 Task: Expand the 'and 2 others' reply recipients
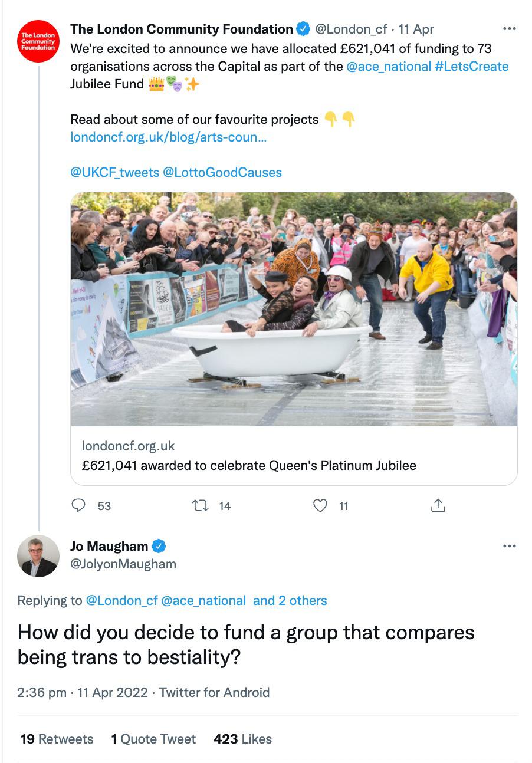(290, 600)
